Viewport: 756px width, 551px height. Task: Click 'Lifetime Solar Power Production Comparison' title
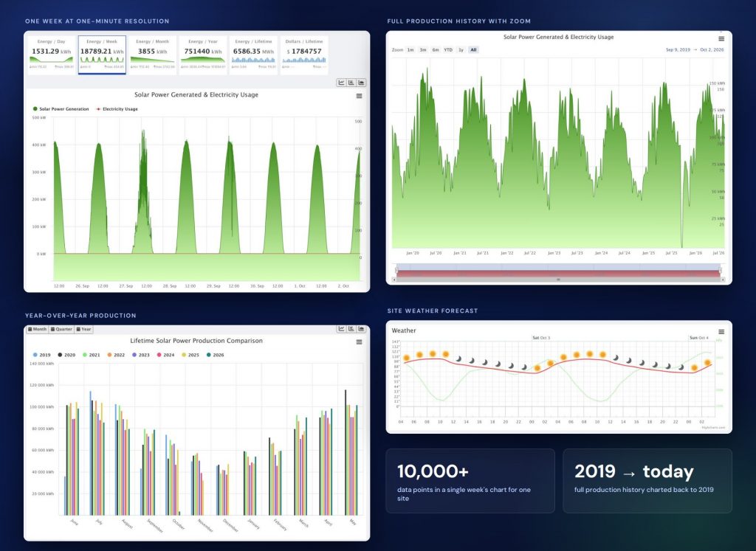click(196, 341)
